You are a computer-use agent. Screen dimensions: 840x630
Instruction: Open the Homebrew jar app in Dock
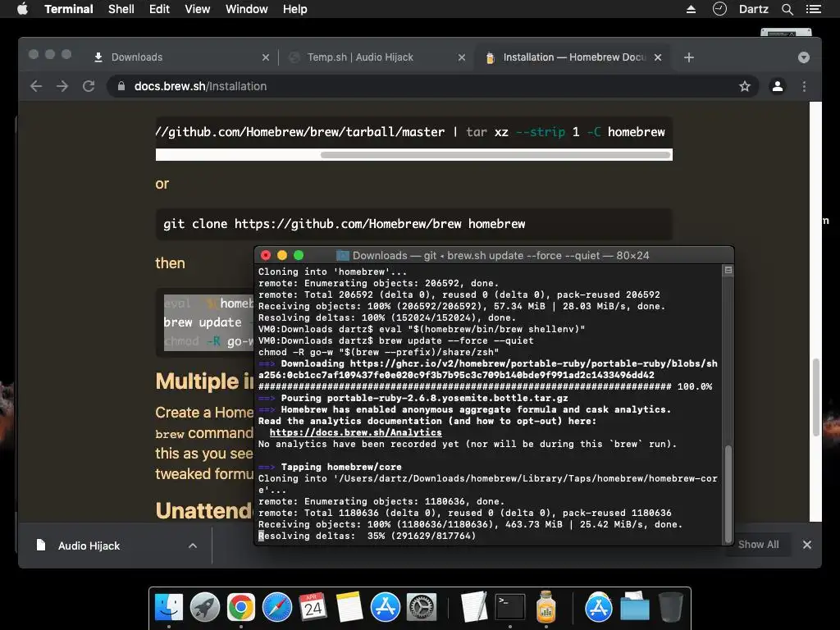click(x=546, y=607)
